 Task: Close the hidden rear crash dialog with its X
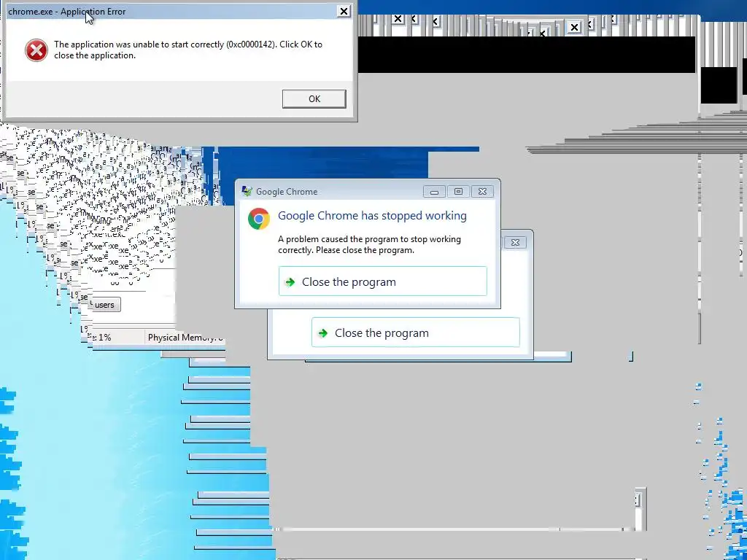[x=515, y=242]
